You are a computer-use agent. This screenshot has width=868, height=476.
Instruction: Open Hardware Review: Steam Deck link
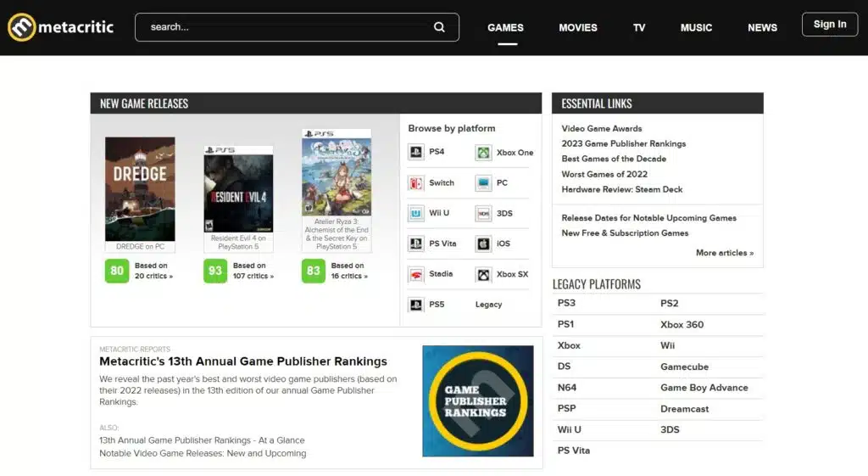621,189
